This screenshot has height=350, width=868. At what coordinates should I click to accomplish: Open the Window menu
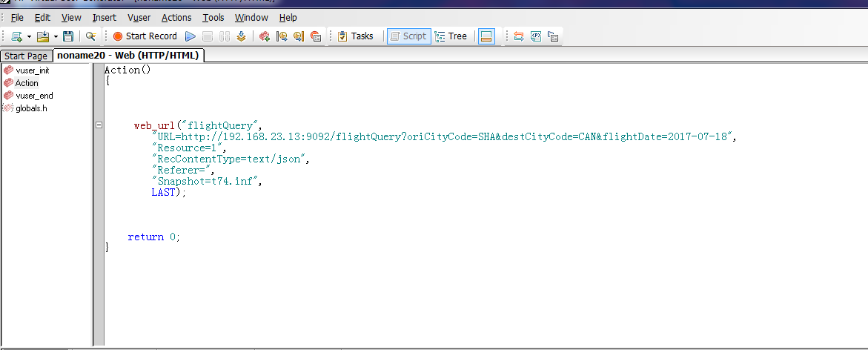251,18
